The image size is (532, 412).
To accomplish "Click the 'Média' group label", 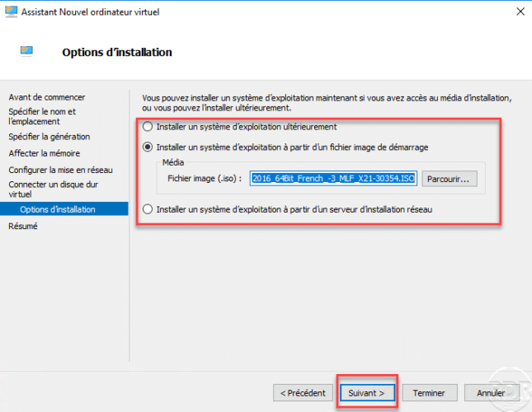I will pyautogui.click(x=173, y=162).
